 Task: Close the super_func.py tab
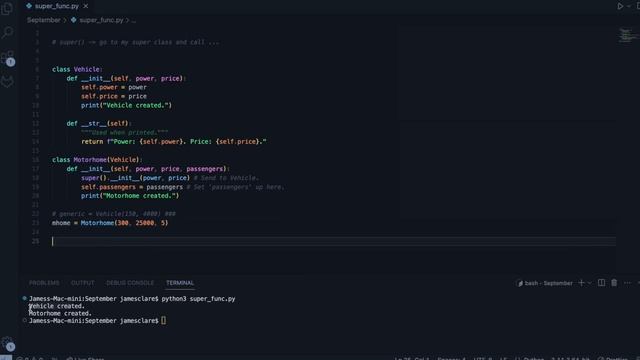[85, 6]
